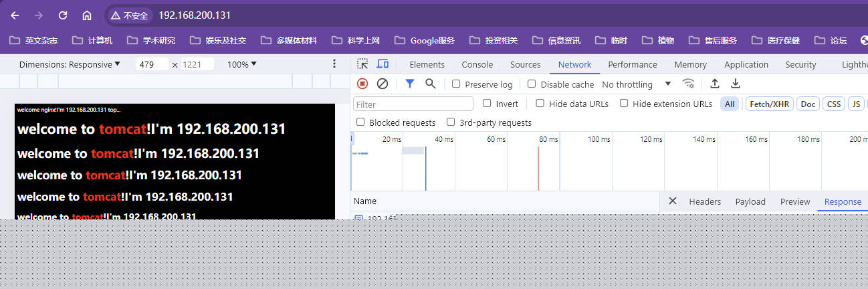Close the request details pane
Screen dimensions: 868x289
click(673, 201)
